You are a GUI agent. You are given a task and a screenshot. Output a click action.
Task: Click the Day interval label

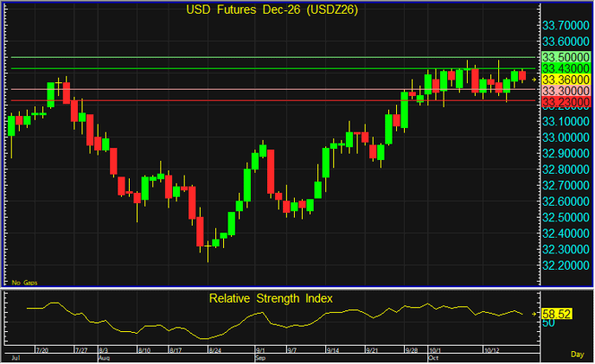(x=577, y=354)
